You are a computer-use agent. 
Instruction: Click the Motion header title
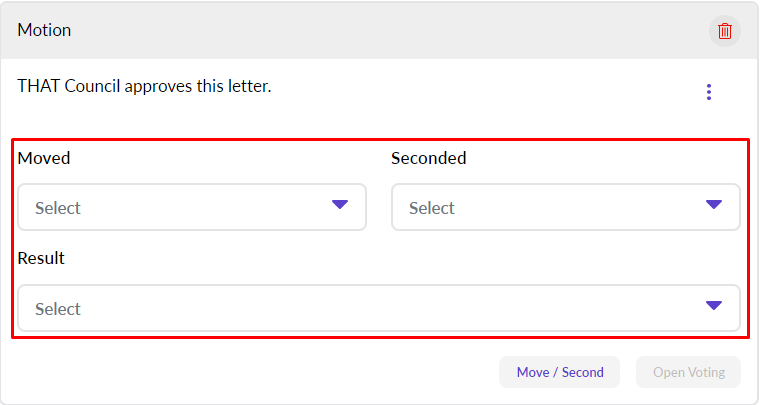coord(44,30)
